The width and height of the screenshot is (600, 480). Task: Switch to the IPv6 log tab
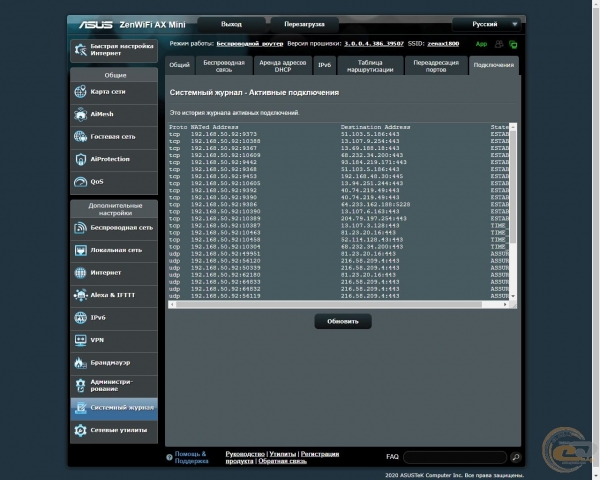tap(324, 65)
